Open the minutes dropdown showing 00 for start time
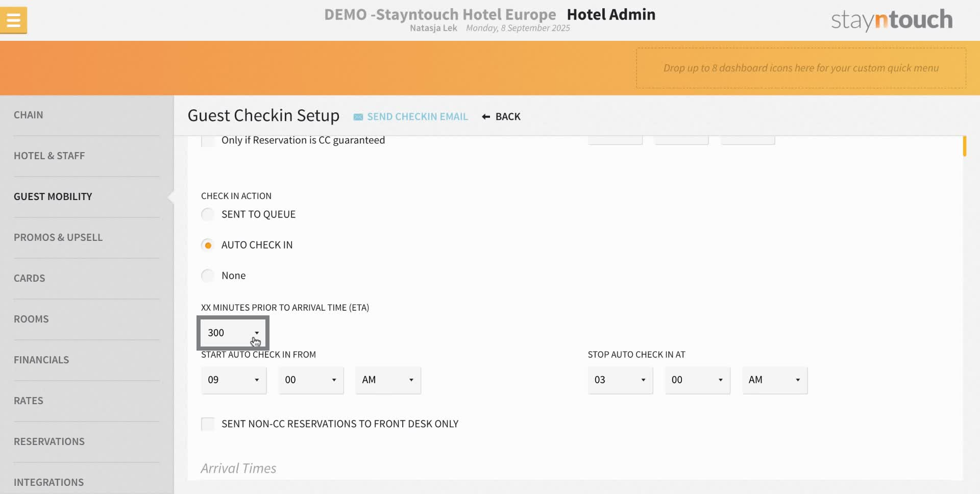980x494 pixels. tap(310, 380)
